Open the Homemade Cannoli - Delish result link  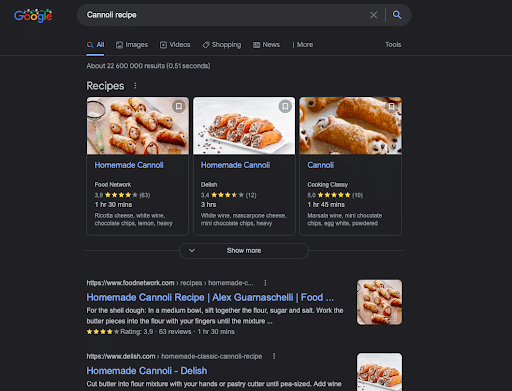click(147, 371)
